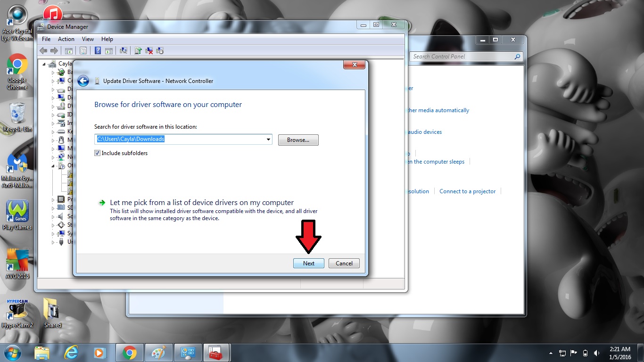
Task: Select the Google Chrome desktop icon
Action: click(x=17, y=72)
